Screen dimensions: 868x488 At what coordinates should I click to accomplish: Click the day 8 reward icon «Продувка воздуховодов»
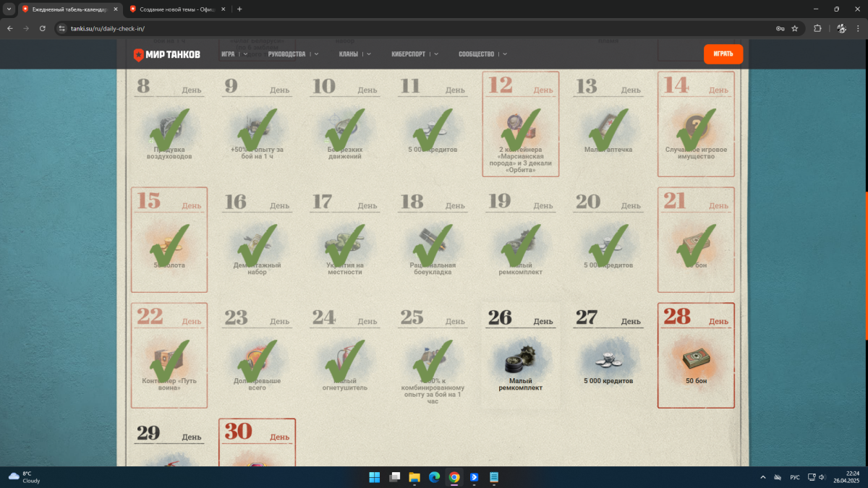[169, 129]
